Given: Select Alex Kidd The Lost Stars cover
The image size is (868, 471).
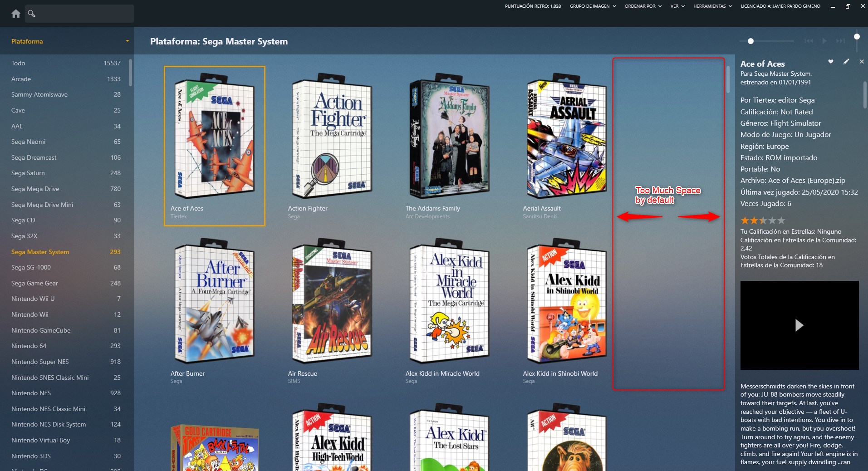Looking at the screenshot, I should [x=449, y=437].
